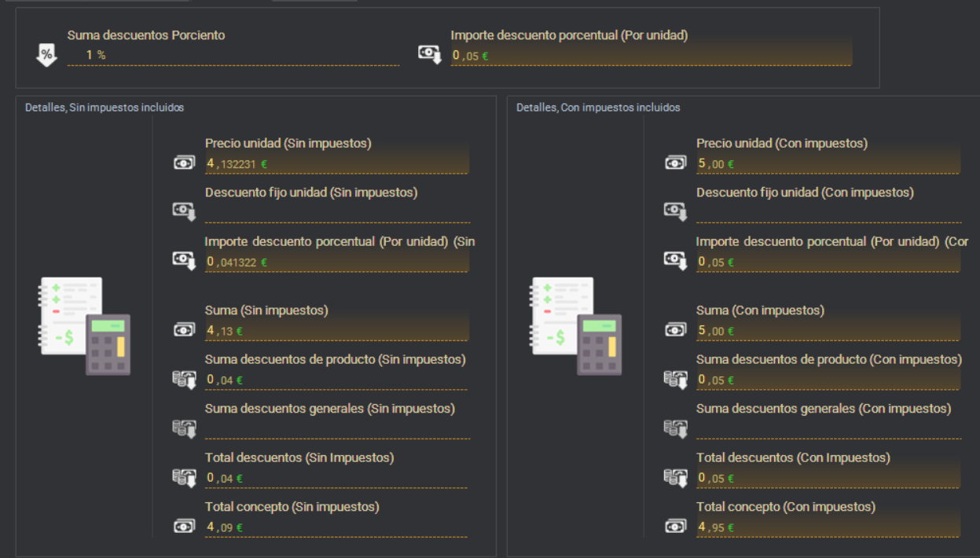This screenshot has width=980, height=558.
Task: Click the banknote icon beside Total concepto (Con impuestos)
Action: coord(675,525)
